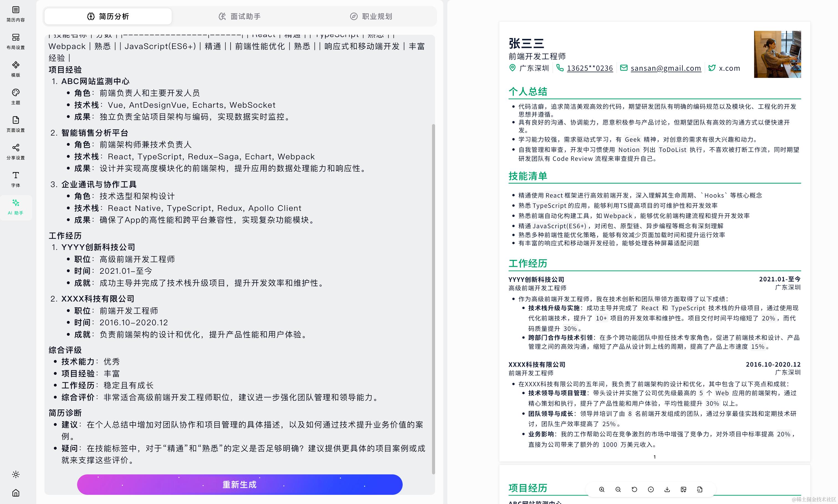Open the sansan@gmail.com email link
This screenshot has width=838, height=504.
click(x=665, y=68)
